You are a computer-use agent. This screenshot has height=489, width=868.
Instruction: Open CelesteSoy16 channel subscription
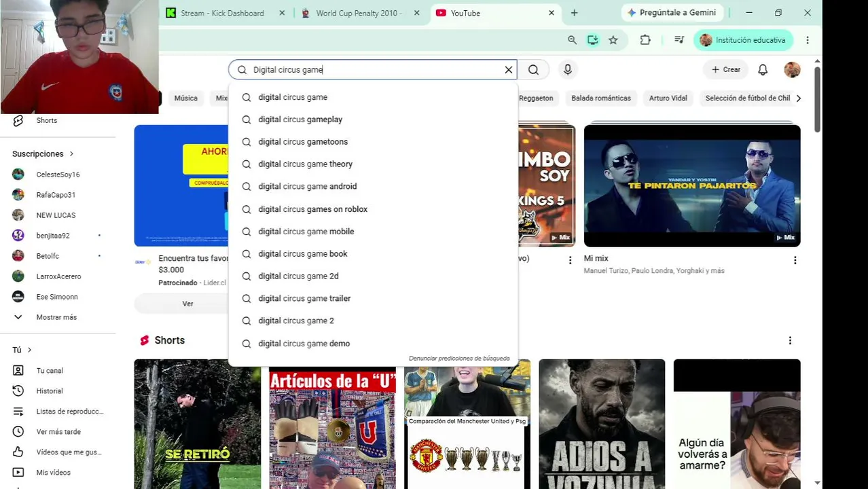58,175
